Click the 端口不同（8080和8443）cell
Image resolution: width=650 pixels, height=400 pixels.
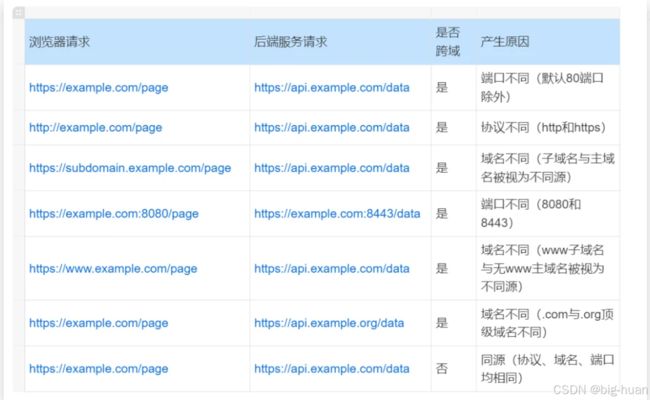[x=548, y=213]
